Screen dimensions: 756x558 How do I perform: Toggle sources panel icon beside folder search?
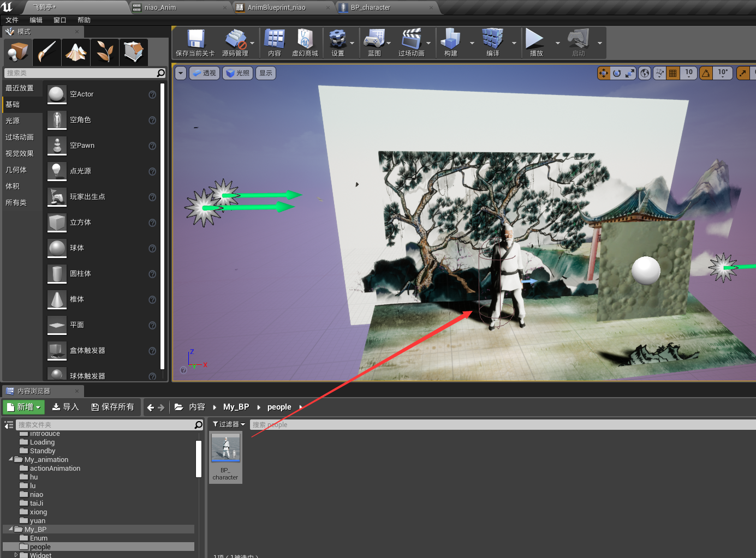(9, 425)
